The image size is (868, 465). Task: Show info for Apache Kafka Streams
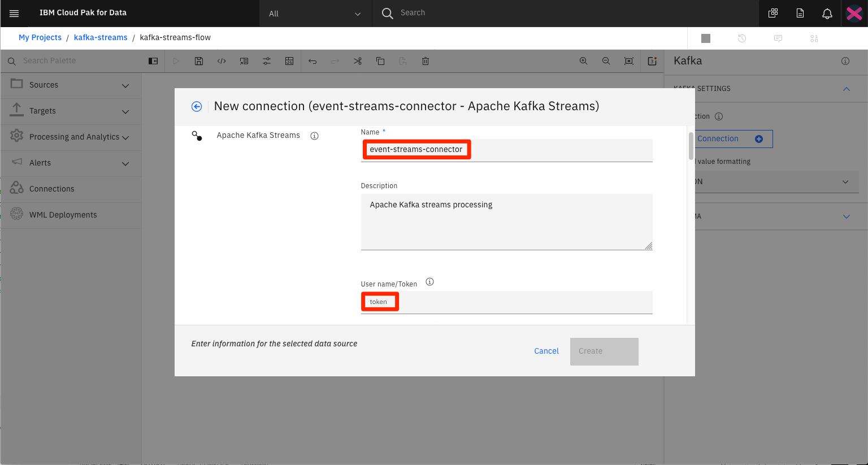point(315,136)
